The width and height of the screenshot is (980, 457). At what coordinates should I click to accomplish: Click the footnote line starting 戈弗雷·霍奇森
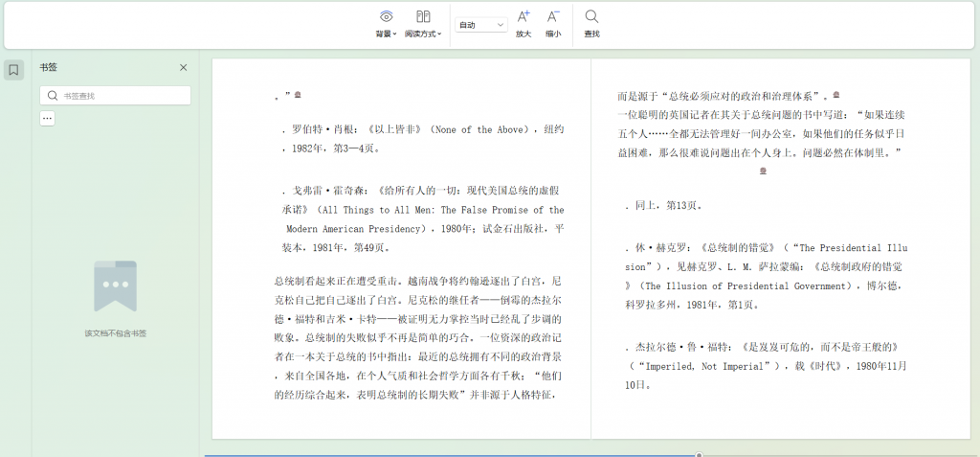tap(422, 191)
